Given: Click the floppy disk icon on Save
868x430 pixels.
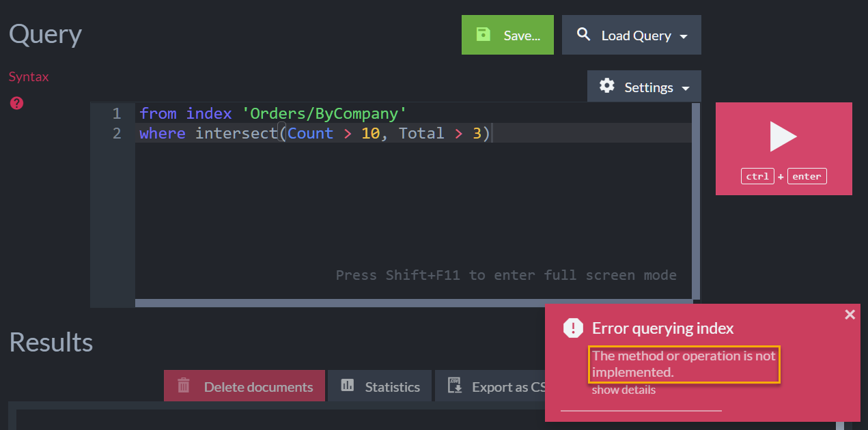Looking at the screenshot, I should (x=484, y=34).
